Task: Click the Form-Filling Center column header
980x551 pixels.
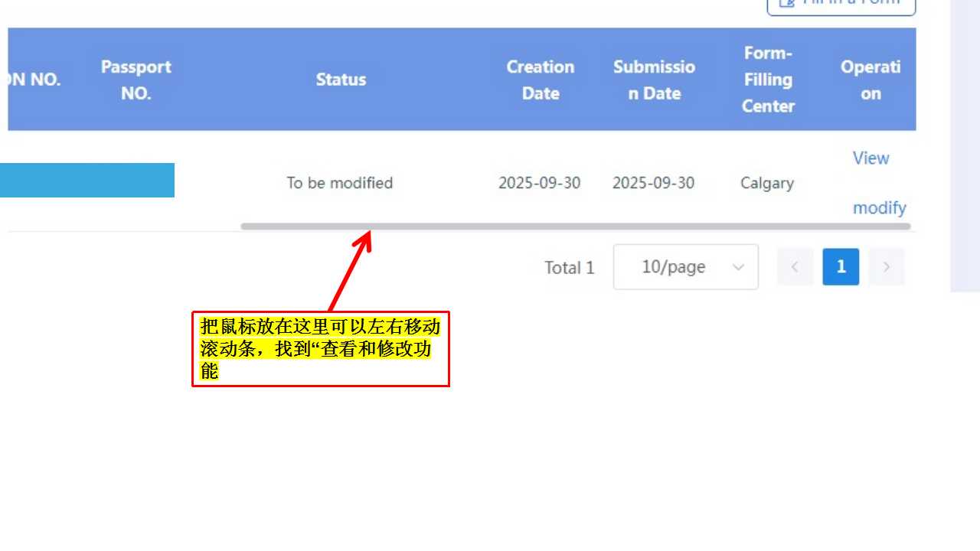Action: [768, 80]
